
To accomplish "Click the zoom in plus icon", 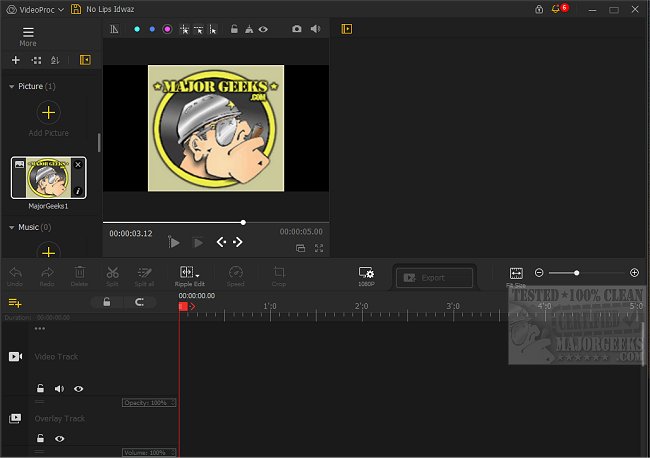I will click(634, 272).
